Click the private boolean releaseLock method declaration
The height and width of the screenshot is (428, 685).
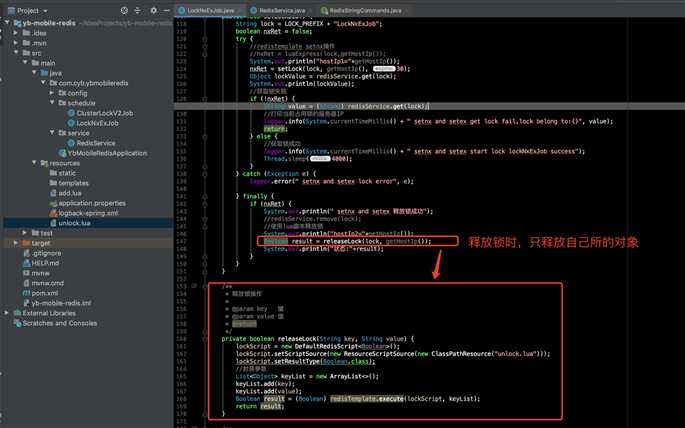pos(318,338)
